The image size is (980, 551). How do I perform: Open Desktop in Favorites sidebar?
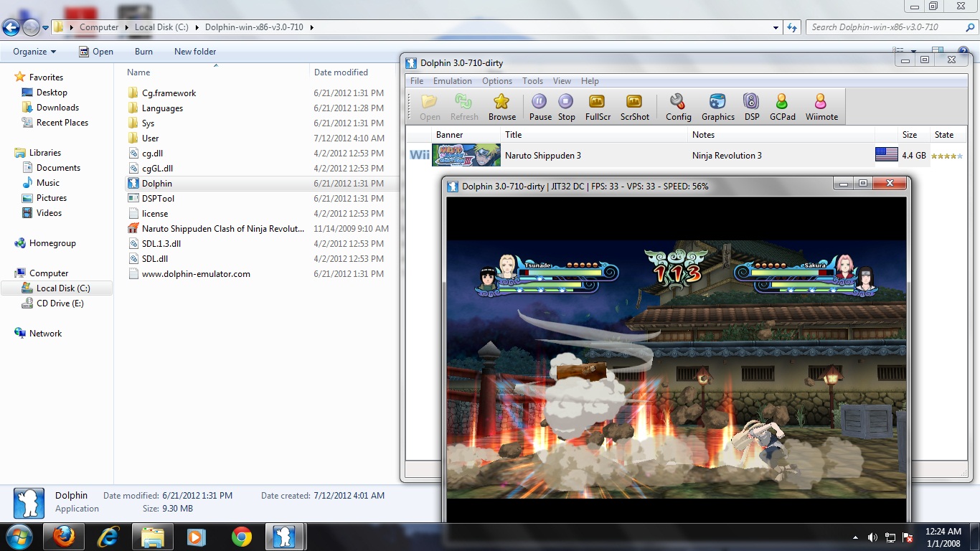click(x=52, y=93)
